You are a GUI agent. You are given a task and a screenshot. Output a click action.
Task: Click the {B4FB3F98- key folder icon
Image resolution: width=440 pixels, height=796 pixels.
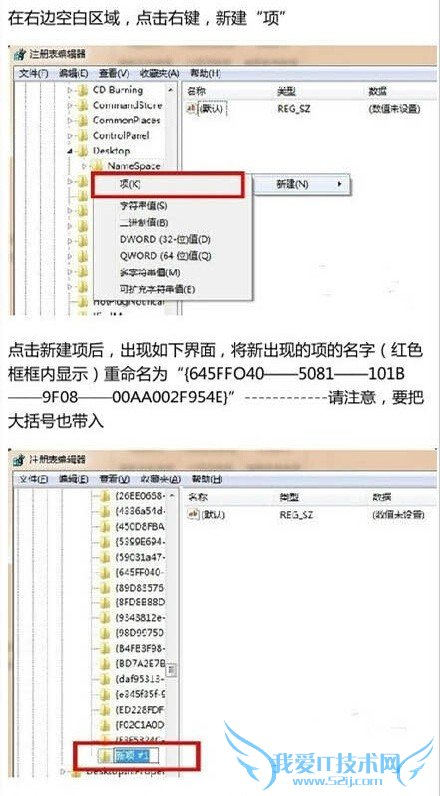point(105,648)
